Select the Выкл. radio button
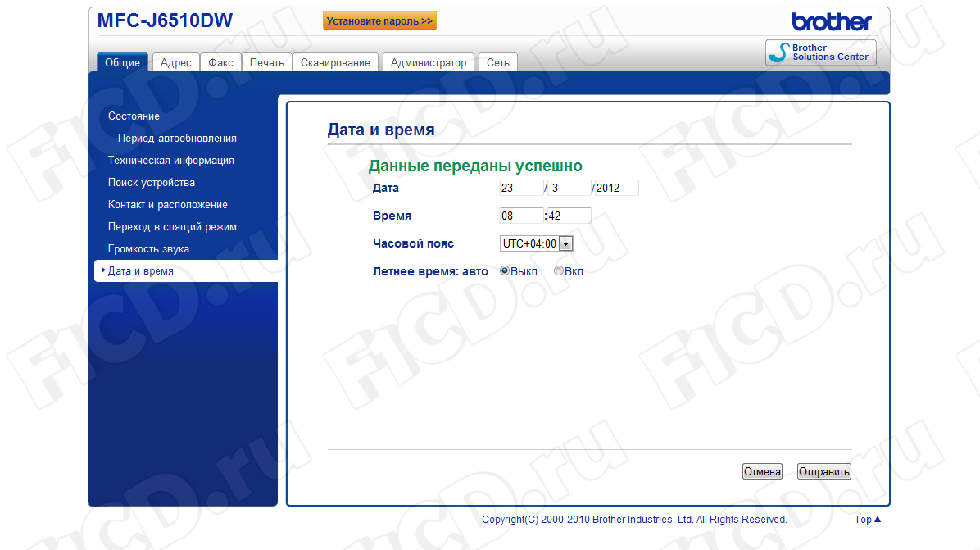Screen dimensions: 980x550 [x=505, y=270]
